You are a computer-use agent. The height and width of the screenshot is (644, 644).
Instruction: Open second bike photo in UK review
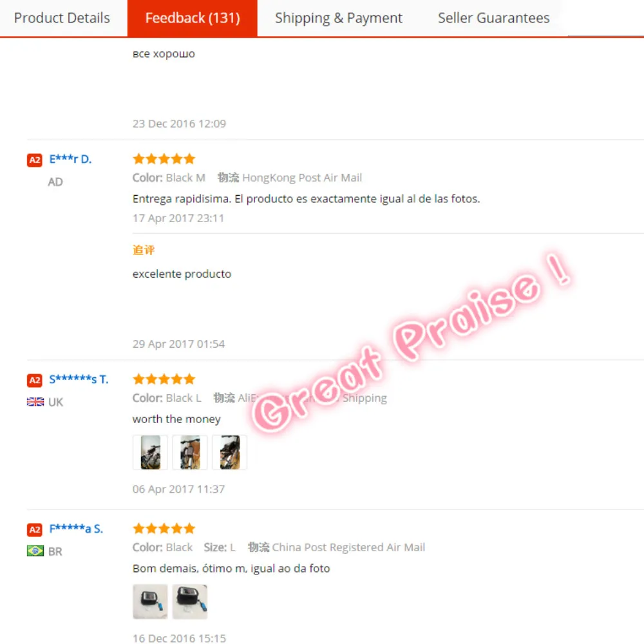click(x=190, y=452)
